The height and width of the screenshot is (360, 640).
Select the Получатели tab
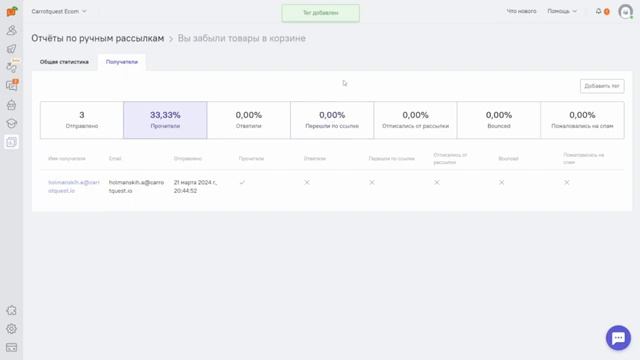tap(122, 62)
